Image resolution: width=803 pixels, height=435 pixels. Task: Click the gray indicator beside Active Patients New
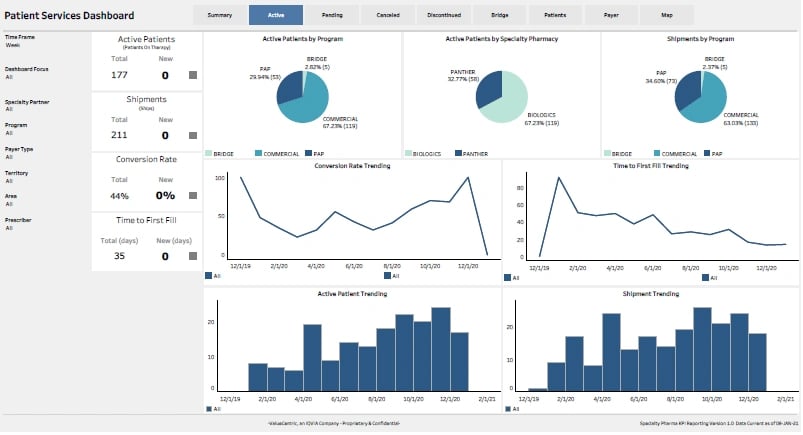193,74
